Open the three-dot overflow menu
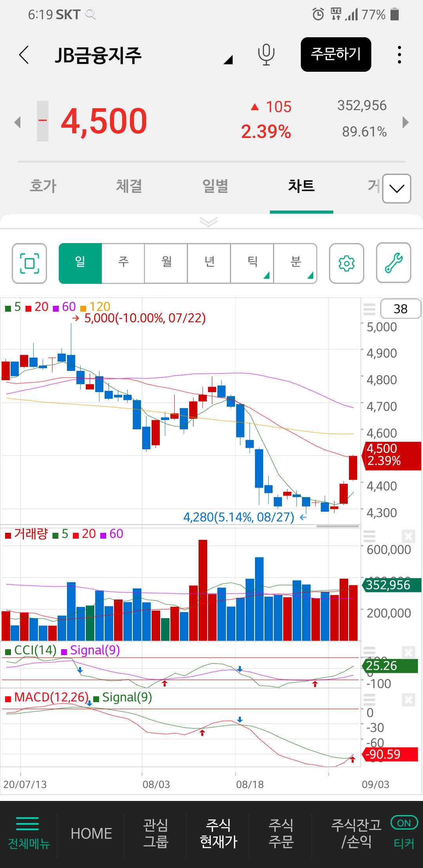This screenshot has width=423, height=868. pyautogui.click(x=399, y=54)
